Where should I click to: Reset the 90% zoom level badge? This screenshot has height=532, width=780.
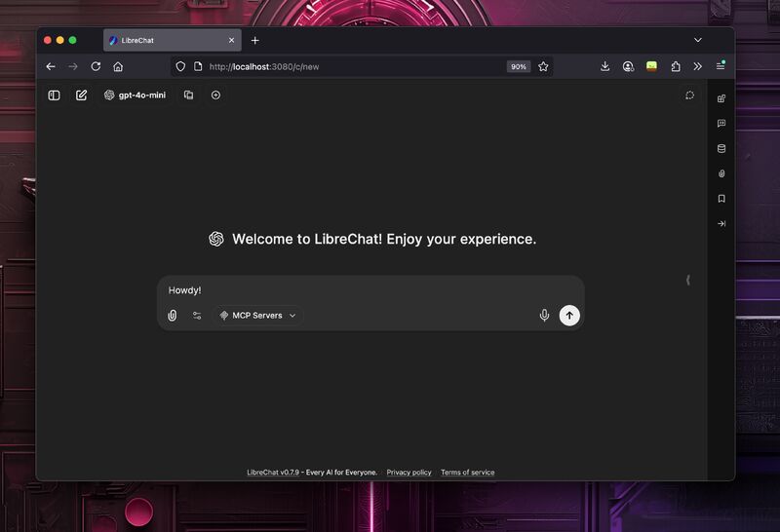(x=519, y=66)
